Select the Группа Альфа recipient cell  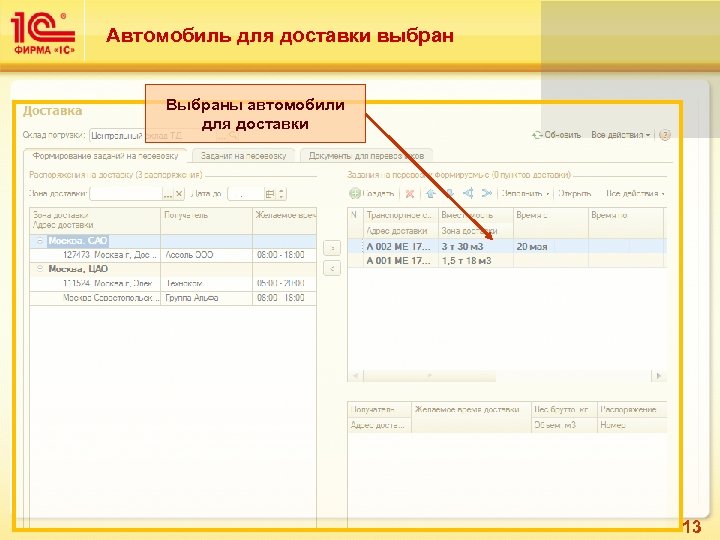(x=206, y=298)
